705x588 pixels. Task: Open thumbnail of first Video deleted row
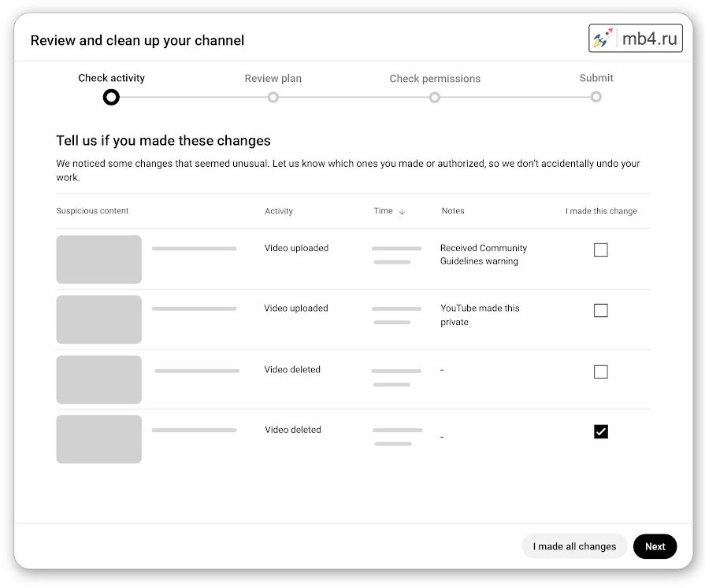pyautogui.click(x=99, y=379)
